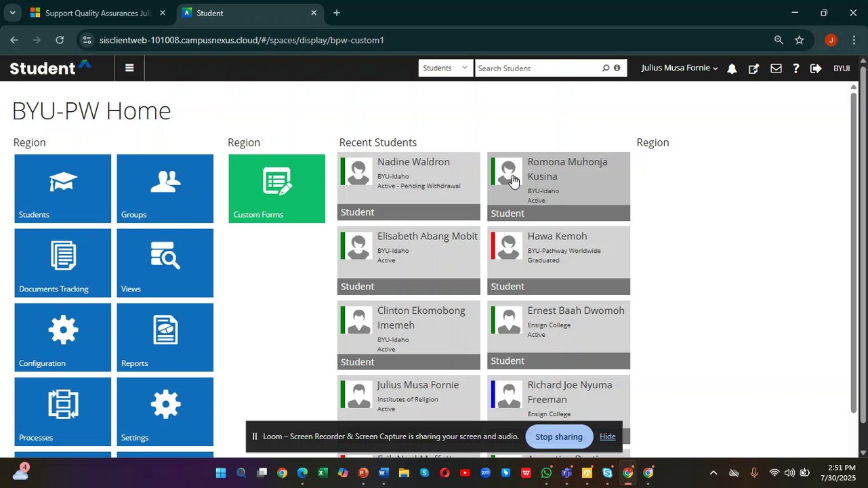
Task: Open the Chrome menu three dots
Action: tap(854, 40)
